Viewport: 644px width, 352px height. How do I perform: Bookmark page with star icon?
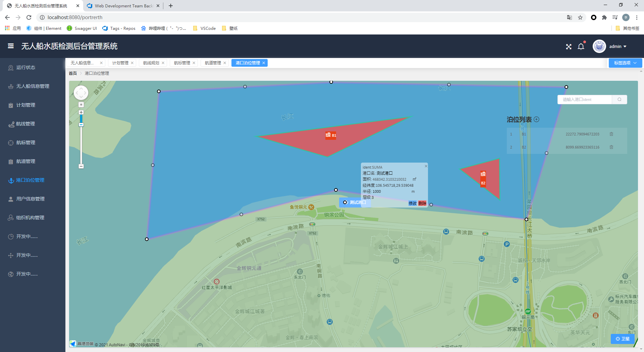pyautogui.click(x=580, y=17)
